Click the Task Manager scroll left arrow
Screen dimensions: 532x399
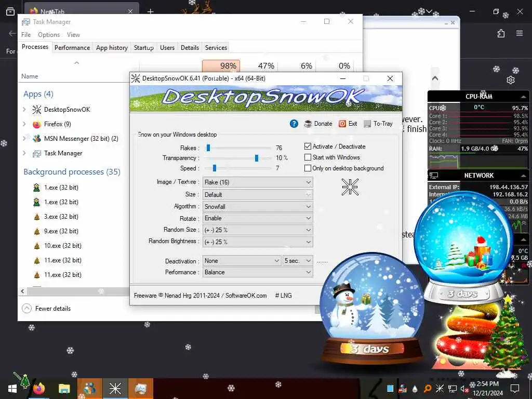pyautogui.click(x=22, y=291)
